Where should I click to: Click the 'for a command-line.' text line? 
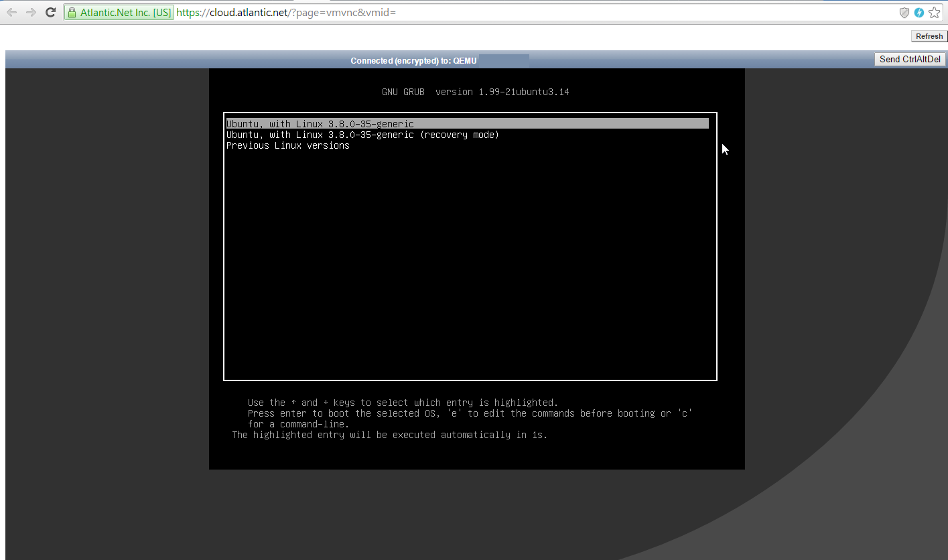[298, 424]
